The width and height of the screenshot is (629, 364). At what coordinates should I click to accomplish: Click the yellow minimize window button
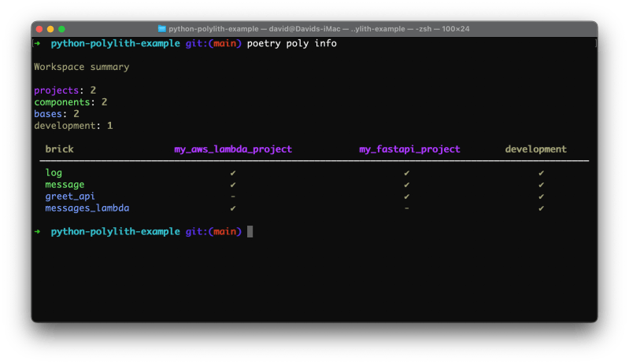pyautogui.click(x=50, y=29)
